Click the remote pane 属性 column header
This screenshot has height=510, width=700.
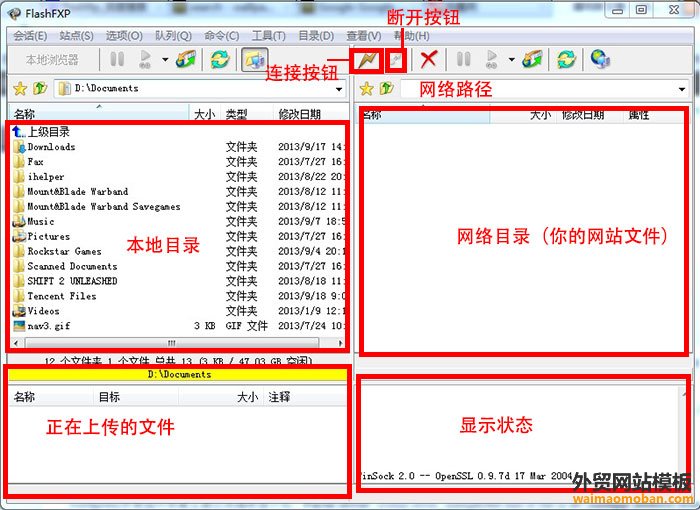(653, 115)
